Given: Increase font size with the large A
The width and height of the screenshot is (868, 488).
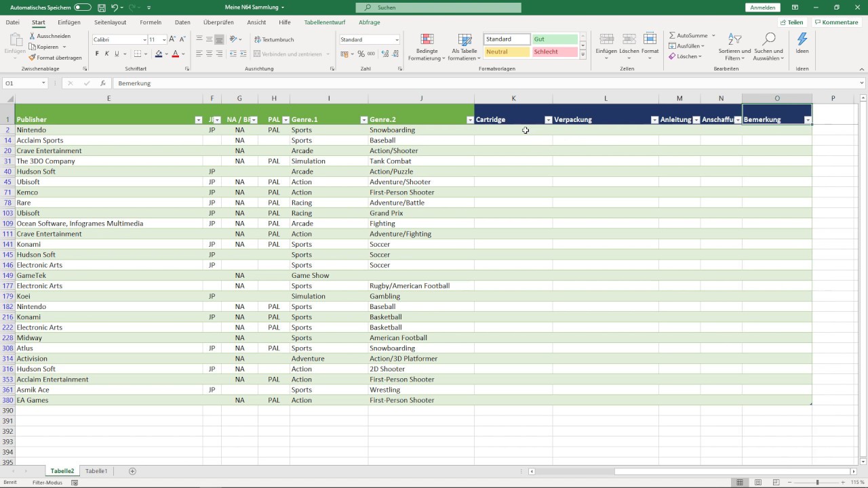Looking at the screenshot, I should (172, 39).
